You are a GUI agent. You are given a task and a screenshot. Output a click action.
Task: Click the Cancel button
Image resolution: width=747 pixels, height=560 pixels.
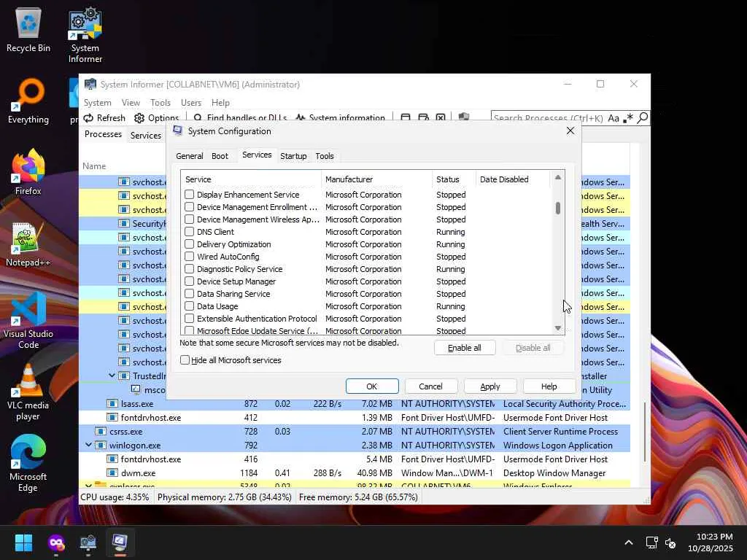click(430, 386)
